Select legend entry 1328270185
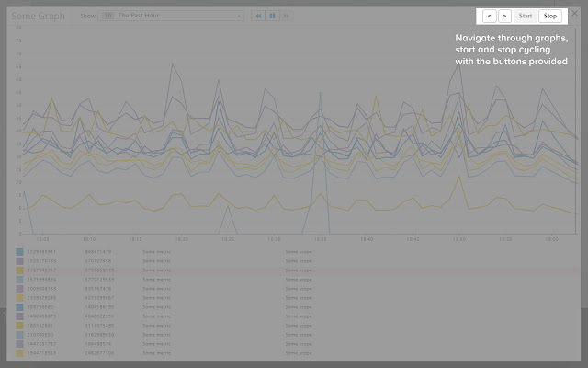The width and height of the screenshot is (588, 368). 41,261
